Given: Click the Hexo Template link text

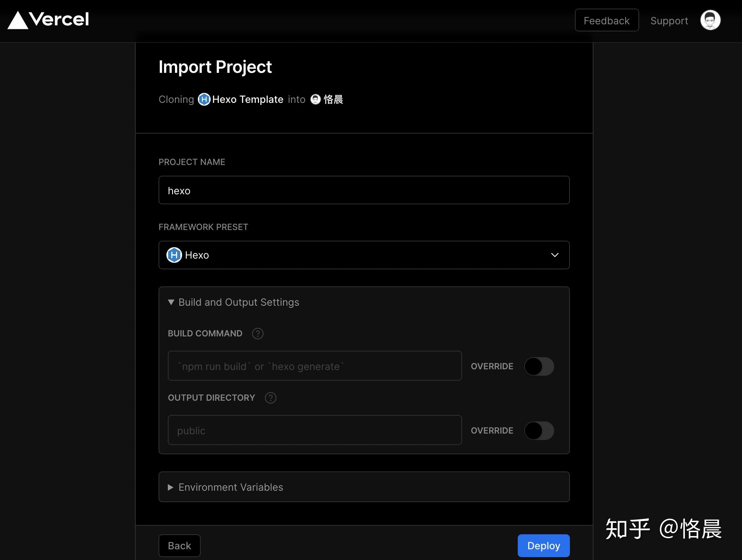Looking at the screenshot, I should pyautogui.click(x=247, y=99).
